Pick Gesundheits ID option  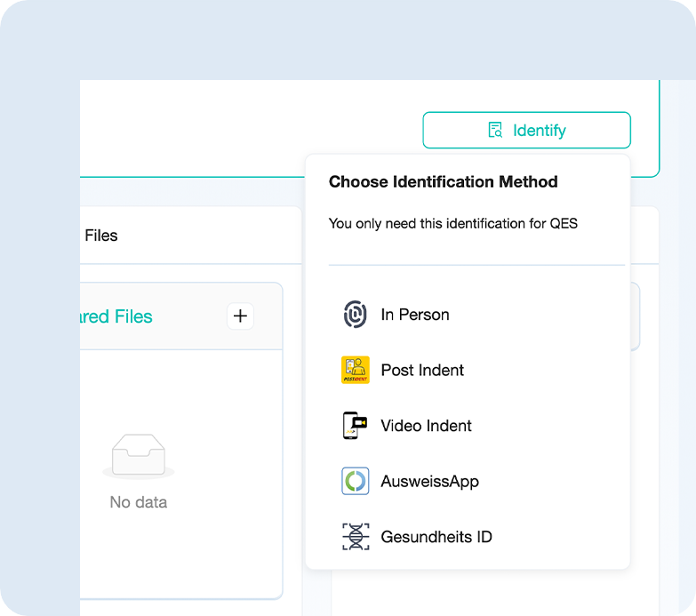pos(436,537)
